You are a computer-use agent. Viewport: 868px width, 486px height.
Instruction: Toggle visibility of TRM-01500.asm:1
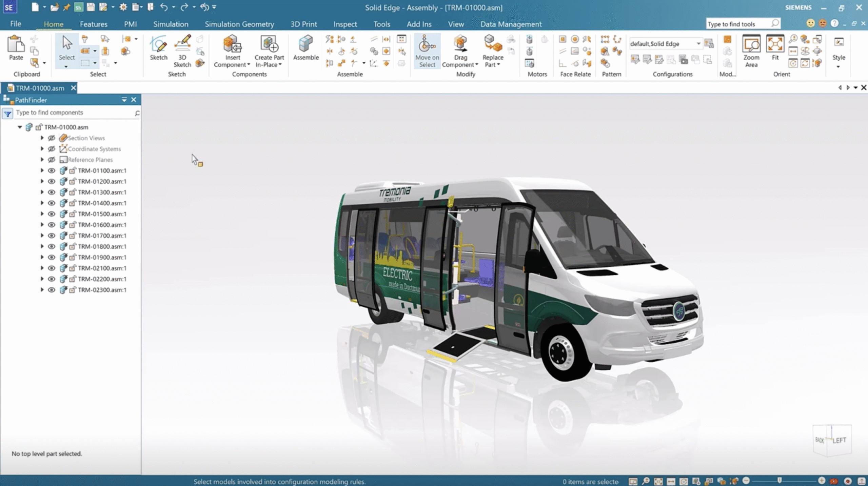click(x=52, y=214)
